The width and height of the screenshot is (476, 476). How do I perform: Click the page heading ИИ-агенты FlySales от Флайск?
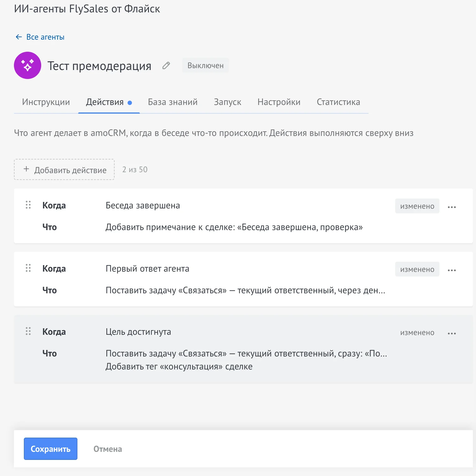[x=87, y=9]
